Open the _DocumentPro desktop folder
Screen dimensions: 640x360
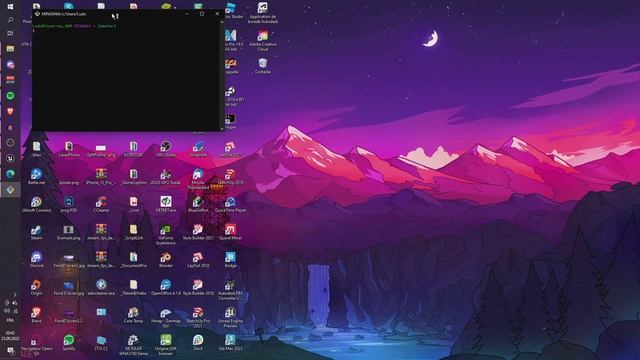pyautogui.click(x=133, y=260)
